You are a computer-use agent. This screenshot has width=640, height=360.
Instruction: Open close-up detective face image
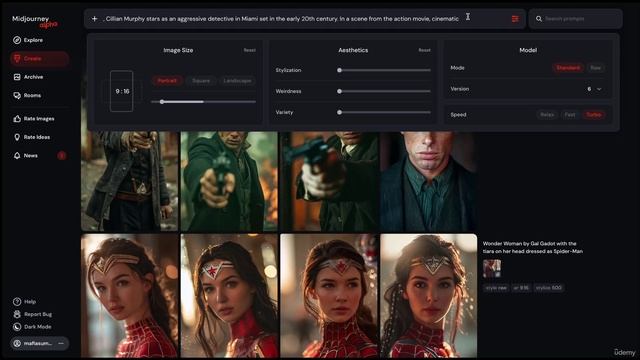click(x=429, y=181)
